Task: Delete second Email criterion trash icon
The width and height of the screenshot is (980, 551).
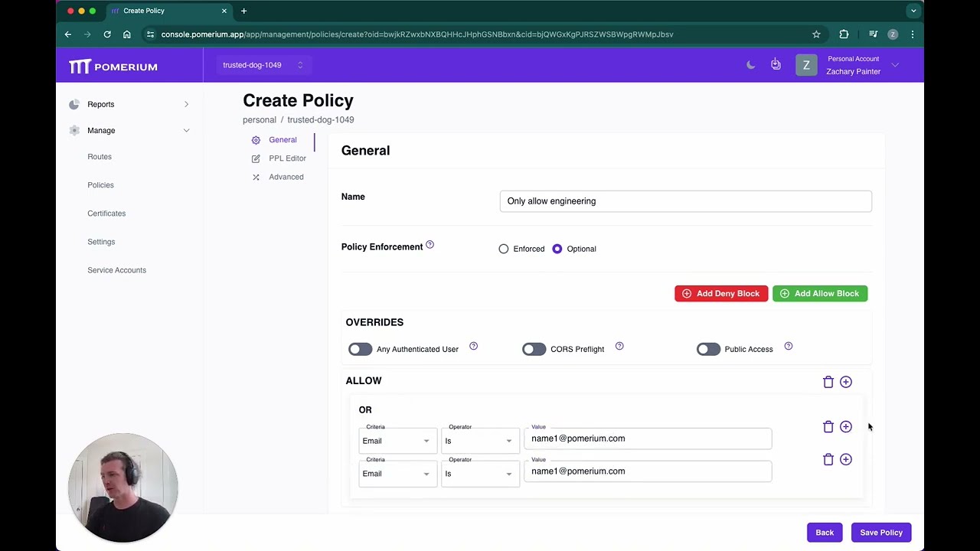Action: click(x=828, y=459)
